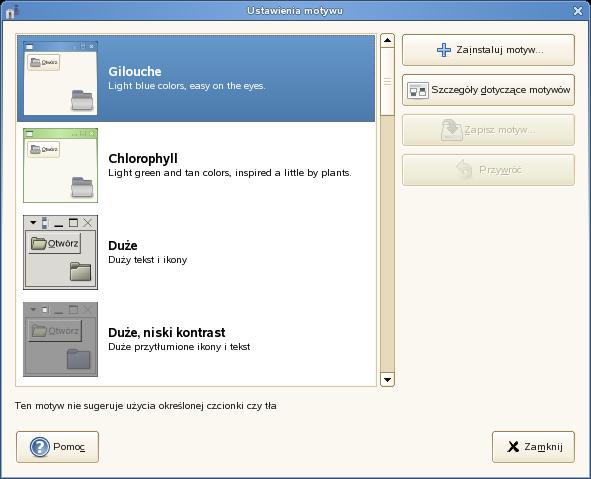Select the Chlorophyll theme preview thumbnail
This screenshot has width=591, height=479.
click(x=60, y=165)
